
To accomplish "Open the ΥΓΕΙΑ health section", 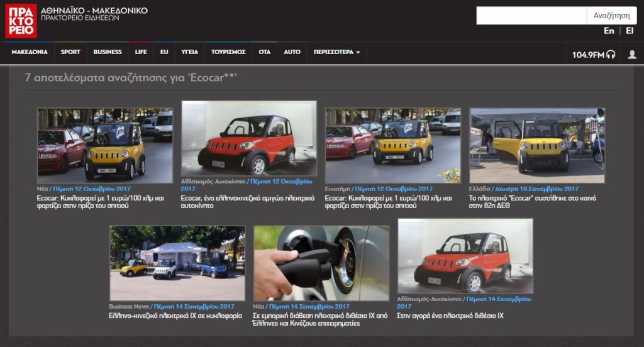I will [x=190, y=52].
